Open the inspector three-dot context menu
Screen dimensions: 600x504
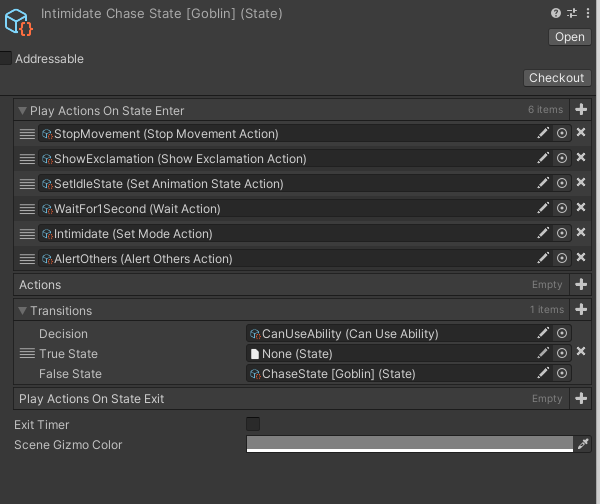(588, 13)
